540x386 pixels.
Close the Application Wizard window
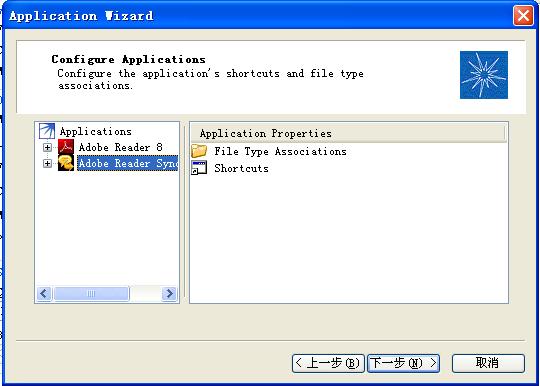tap(523, 16)
